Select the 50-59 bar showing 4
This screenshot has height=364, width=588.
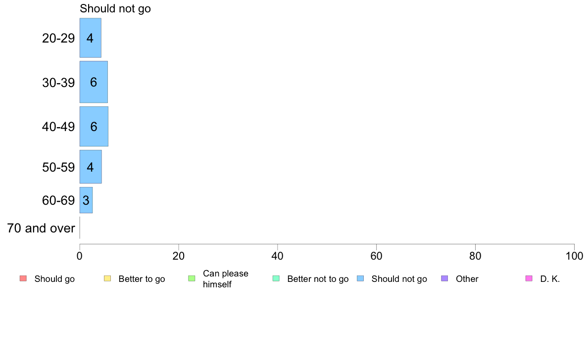coord(91,167)
